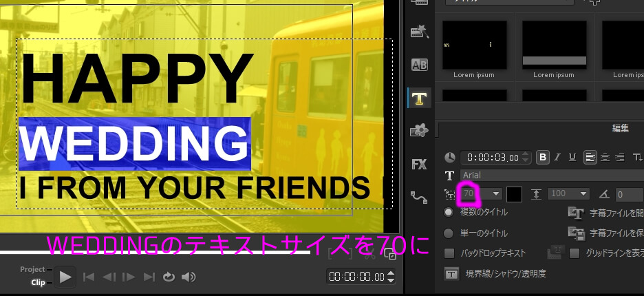644x296 pixels.
Task: Select 単一のタイトル radio button
Action: 449,233
